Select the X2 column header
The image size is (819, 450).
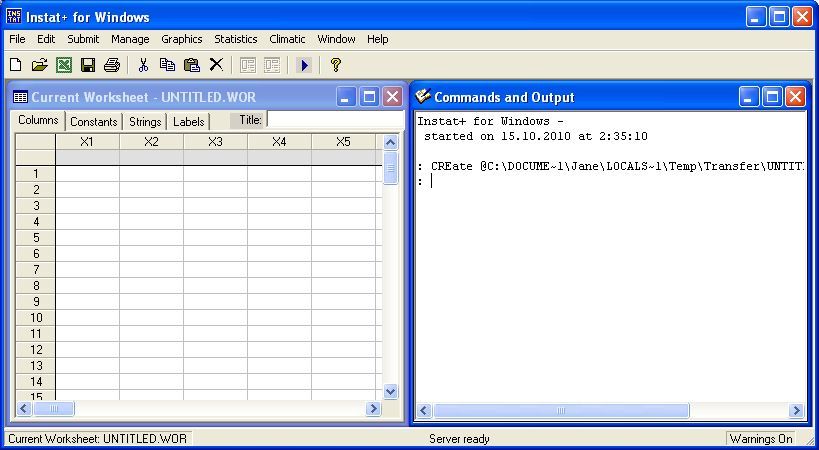(151, 142)
